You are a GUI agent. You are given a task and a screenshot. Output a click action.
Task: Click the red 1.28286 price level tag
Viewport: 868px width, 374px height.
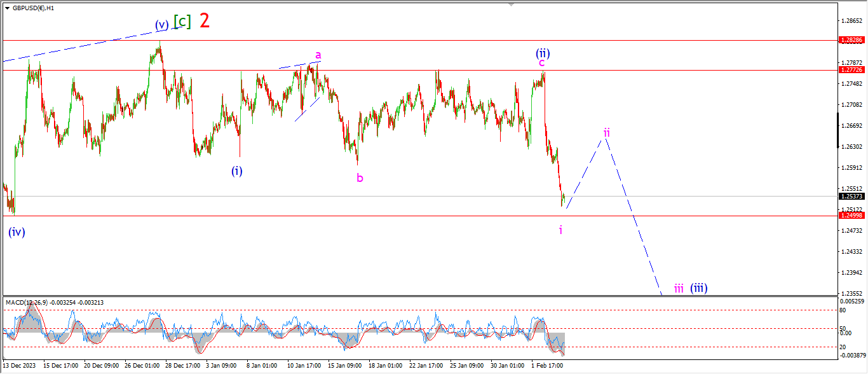pyautogui.click(x=850, y=39)
